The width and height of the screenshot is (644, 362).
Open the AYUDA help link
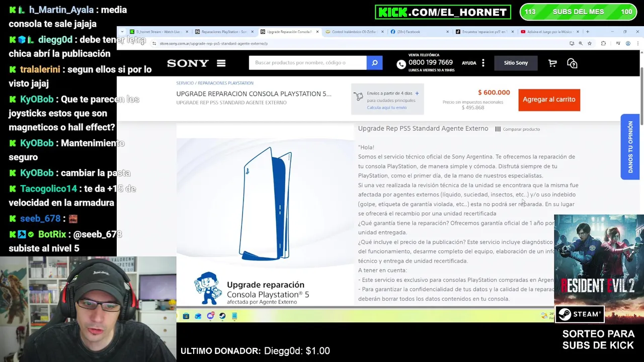(469, 63)
